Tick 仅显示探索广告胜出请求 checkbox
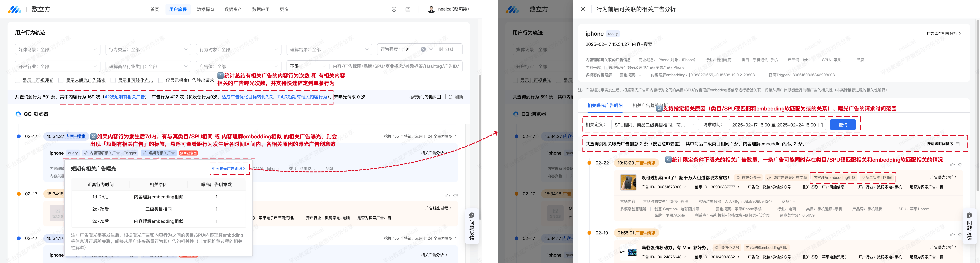 pyautogui.click(x=161, y=81)
